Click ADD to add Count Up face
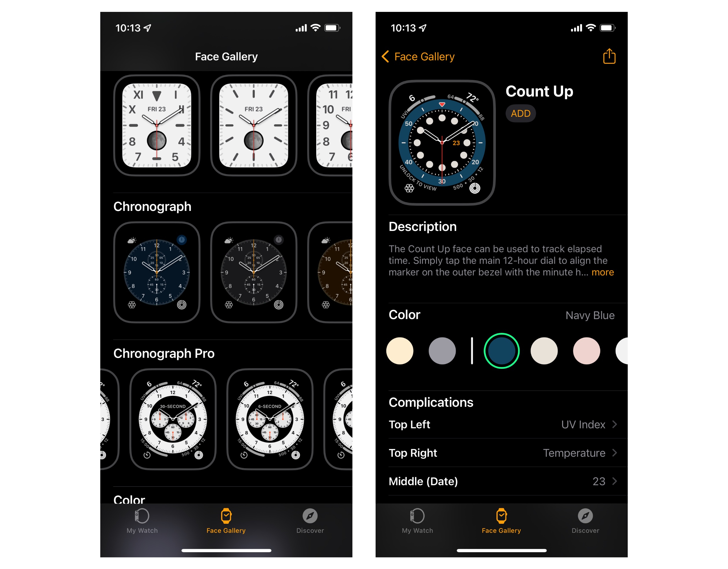This screenshot has height=569, width=728. click(x=519, y=114)
